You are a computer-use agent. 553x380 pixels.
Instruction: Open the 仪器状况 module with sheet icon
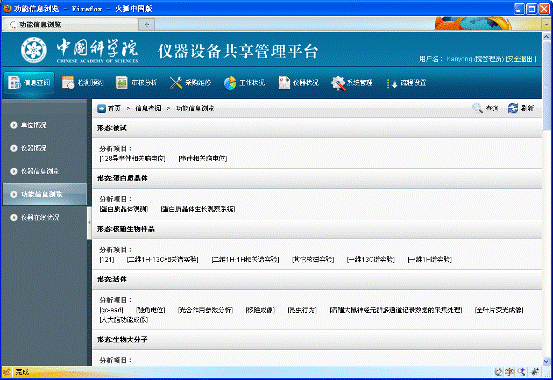pyautogui.click(x=298, y=83)
